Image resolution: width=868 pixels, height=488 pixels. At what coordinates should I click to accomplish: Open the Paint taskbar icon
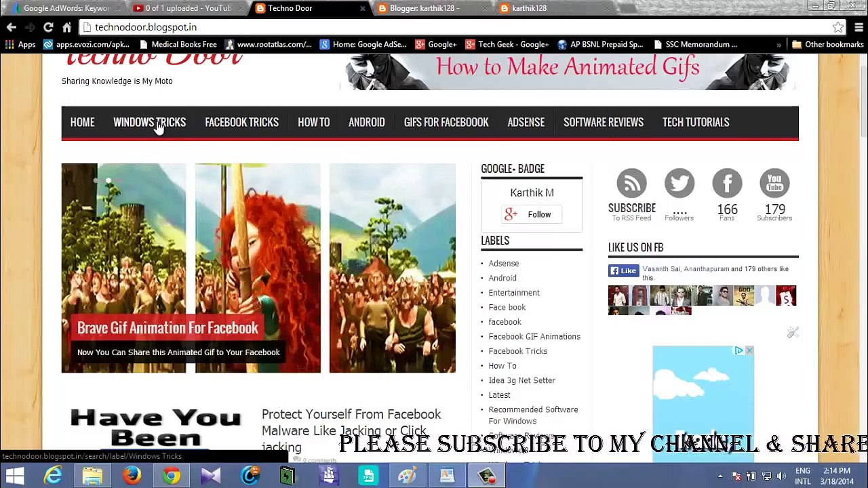(407, 476)
